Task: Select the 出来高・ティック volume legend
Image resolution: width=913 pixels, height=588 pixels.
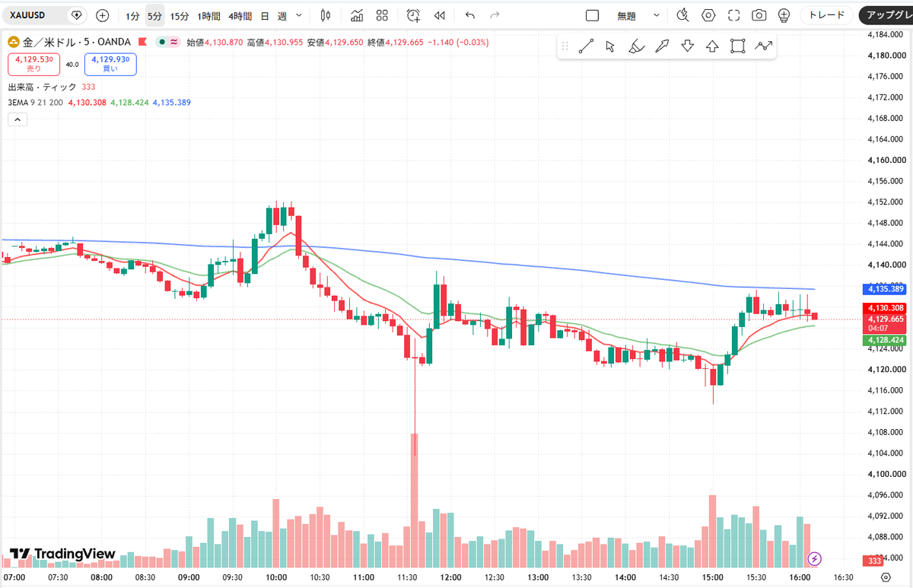Action: coord(43,87)
